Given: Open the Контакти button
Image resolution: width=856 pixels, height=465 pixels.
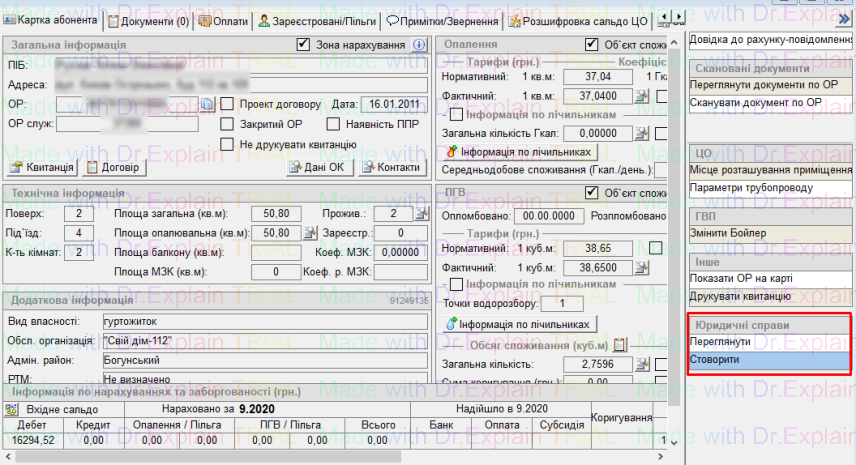Looking at the screenshot, I should [392, 167].
